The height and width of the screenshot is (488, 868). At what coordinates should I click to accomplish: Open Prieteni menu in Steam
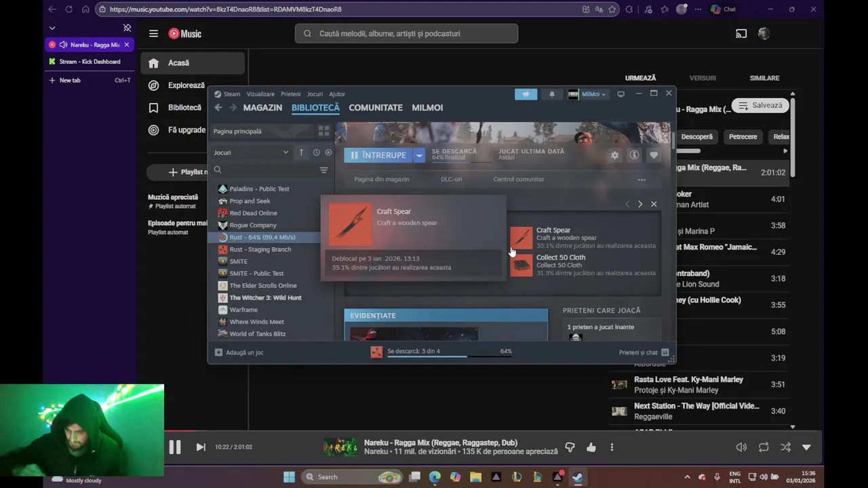point(290,94)
